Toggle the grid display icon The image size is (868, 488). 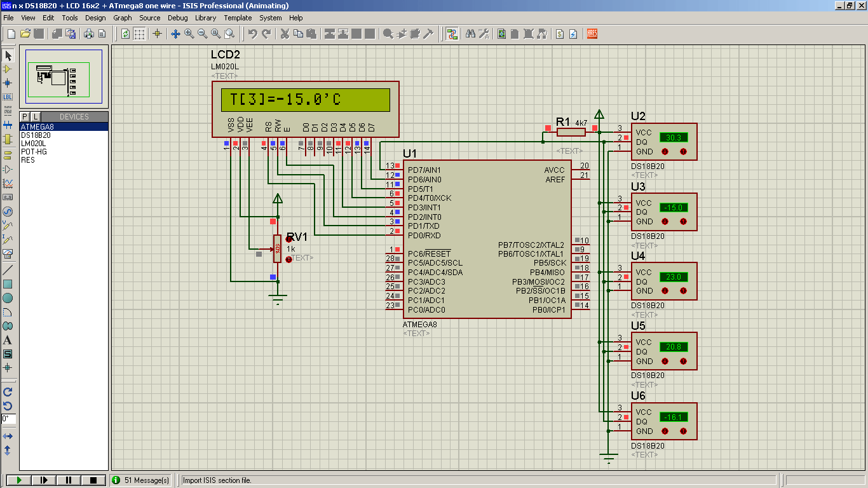[139, 34]
